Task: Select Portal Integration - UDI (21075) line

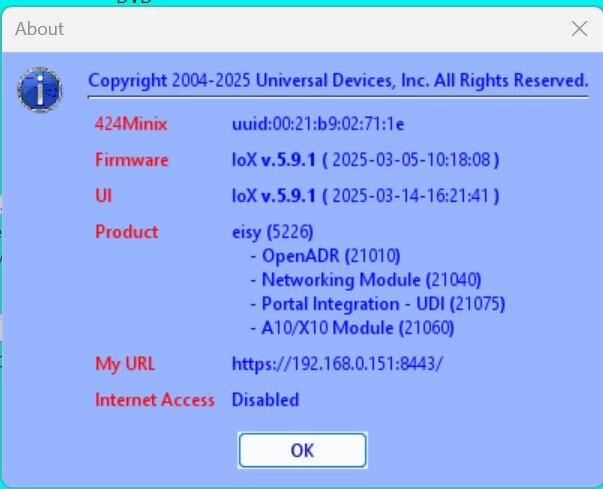Action: tap(378, 304)
